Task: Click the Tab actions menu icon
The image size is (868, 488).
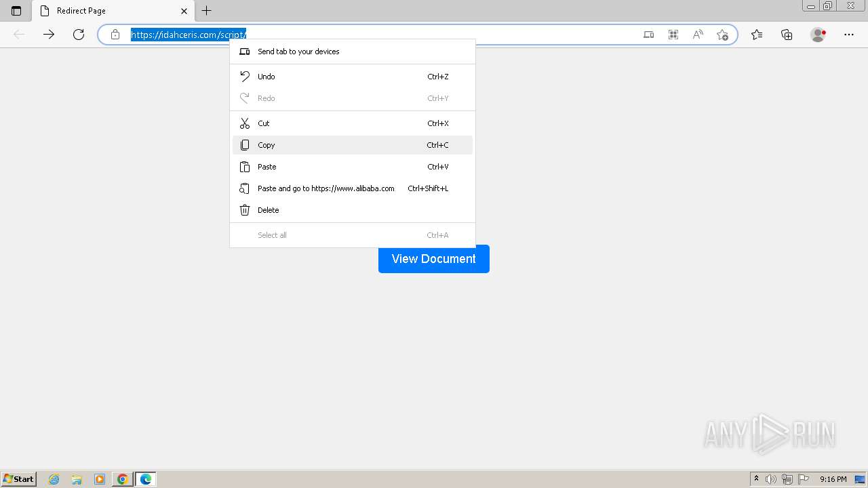Action: pos(16,11)
